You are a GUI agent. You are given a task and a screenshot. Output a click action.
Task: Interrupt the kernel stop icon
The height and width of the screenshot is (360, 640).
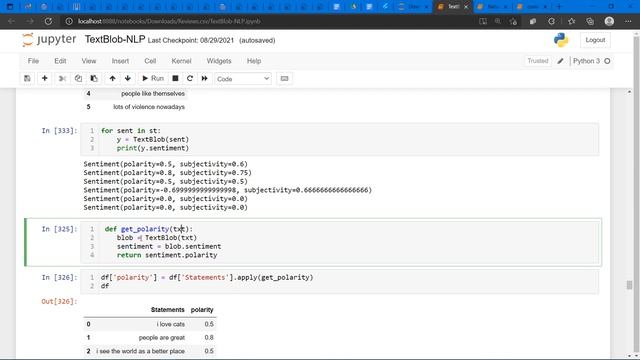click(x=175, y=78)
